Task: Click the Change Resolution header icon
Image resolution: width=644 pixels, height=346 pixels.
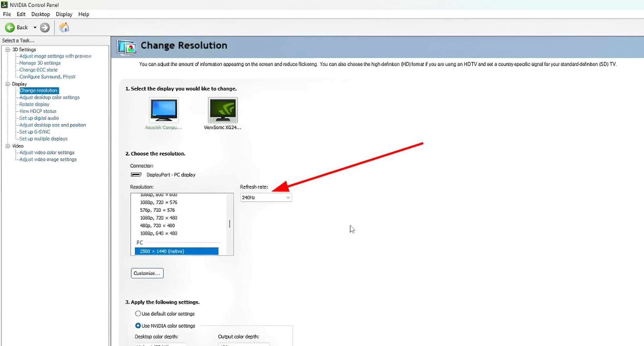Action: click(126, 47)
